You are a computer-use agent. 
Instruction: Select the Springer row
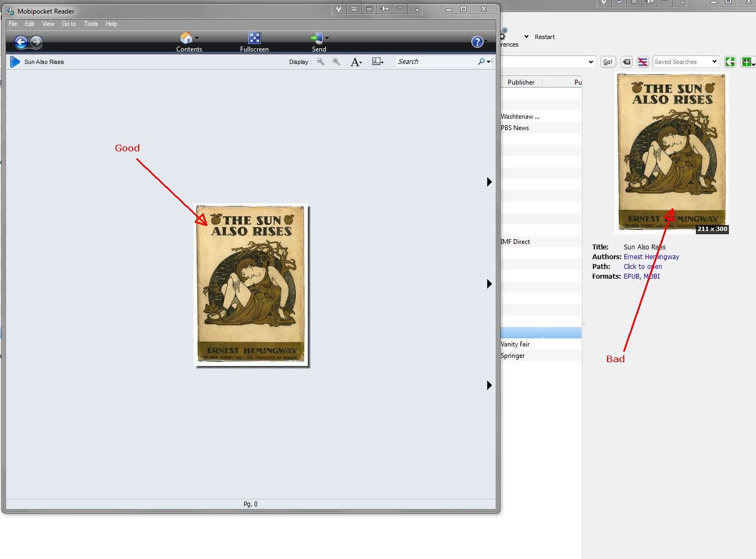pos(541,356)
